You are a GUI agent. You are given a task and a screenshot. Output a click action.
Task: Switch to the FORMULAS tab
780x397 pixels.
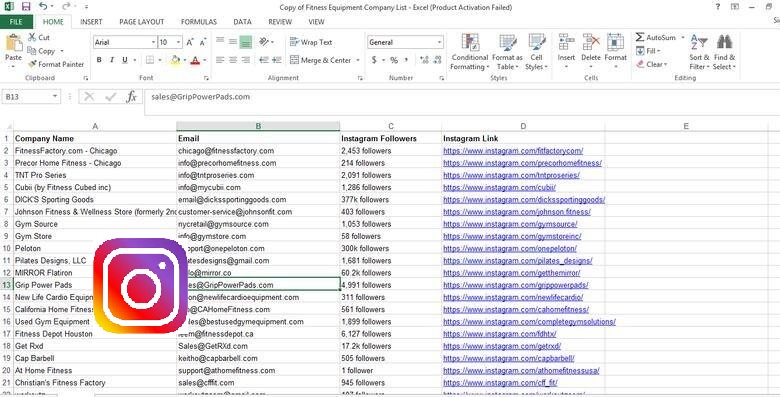pos(198,22)
